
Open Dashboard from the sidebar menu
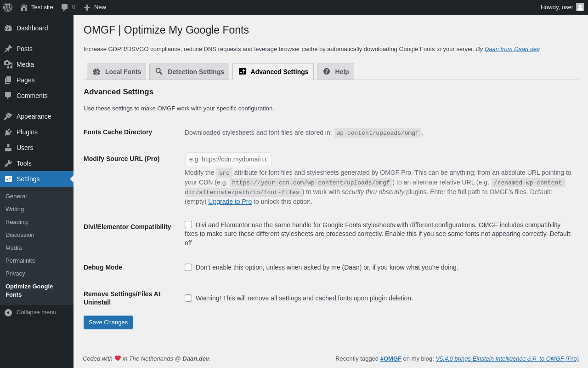(x=37, y=28)
